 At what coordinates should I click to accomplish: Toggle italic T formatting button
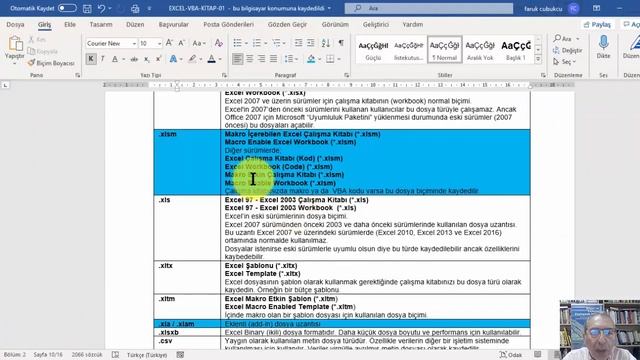tap(103, 59)
